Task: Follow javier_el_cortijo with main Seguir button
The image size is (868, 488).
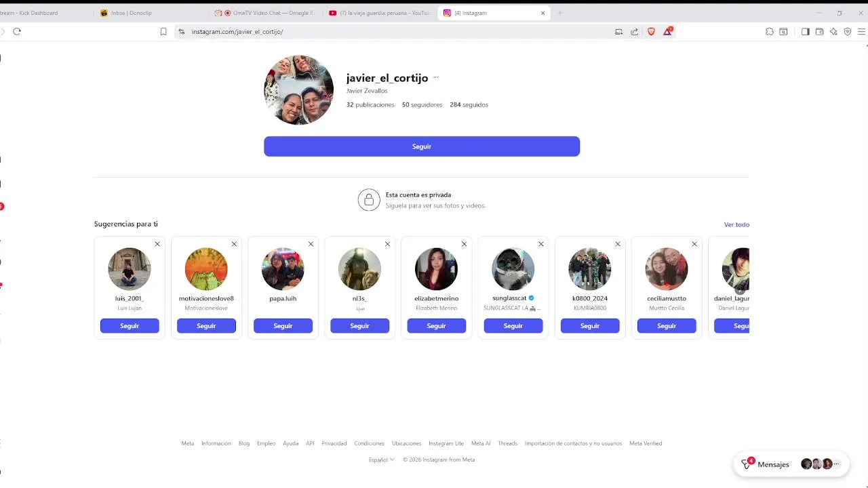Action: tap(422, 146)
